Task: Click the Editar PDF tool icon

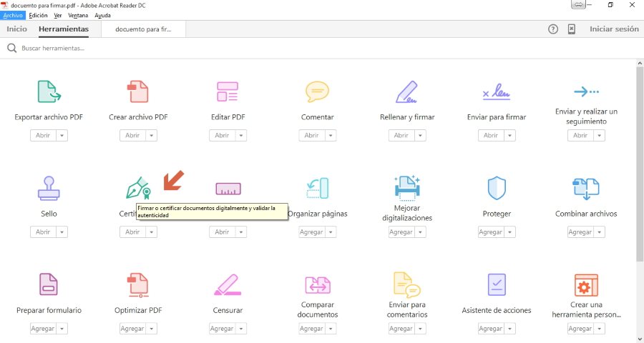Action: [228, 91]
